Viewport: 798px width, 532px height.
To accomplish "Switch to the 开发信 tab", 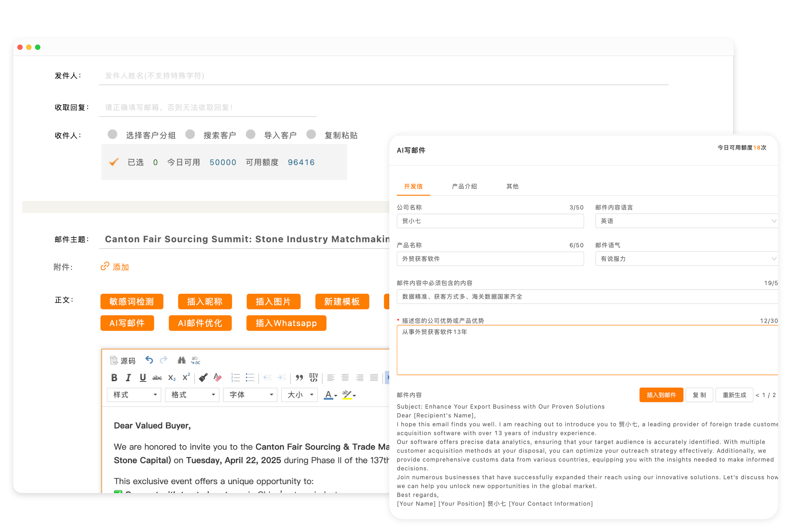I will click(x=413, y=186).
